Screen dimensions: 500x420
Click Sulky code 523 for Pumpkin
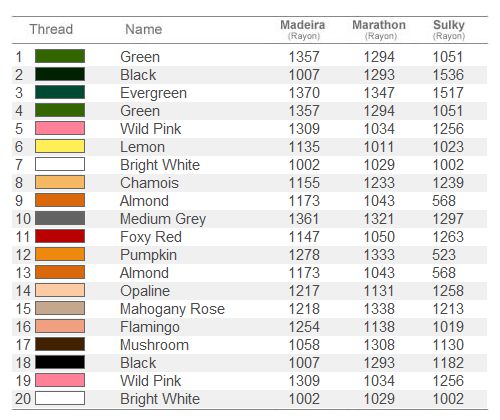[444, 255]
